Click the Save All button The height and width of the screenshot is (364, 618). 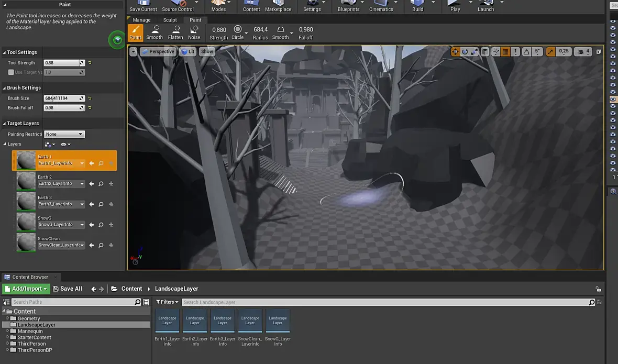(x=68, y=289)
